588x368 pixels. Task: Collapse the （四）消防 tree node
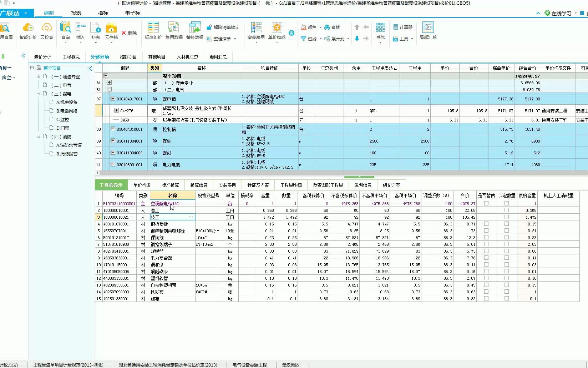click(38, 136)
